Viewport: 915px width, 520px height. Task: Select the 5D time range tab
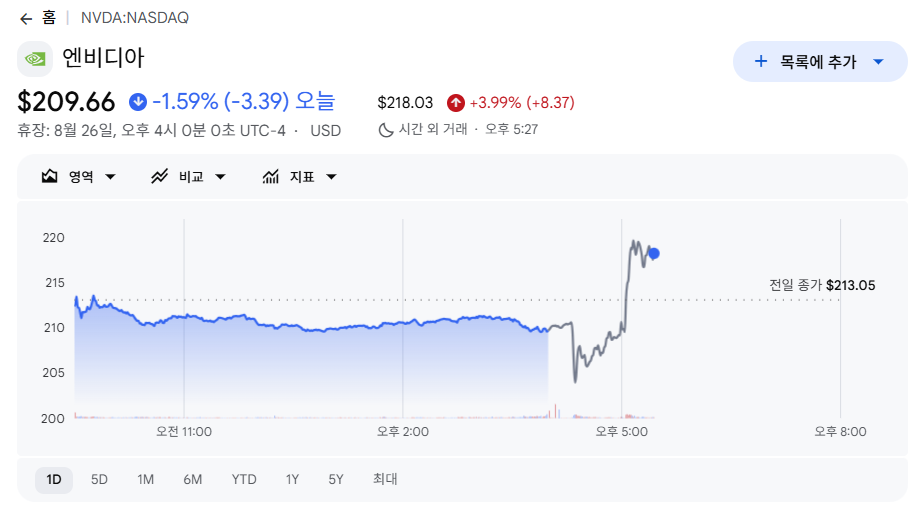[99, 480]
